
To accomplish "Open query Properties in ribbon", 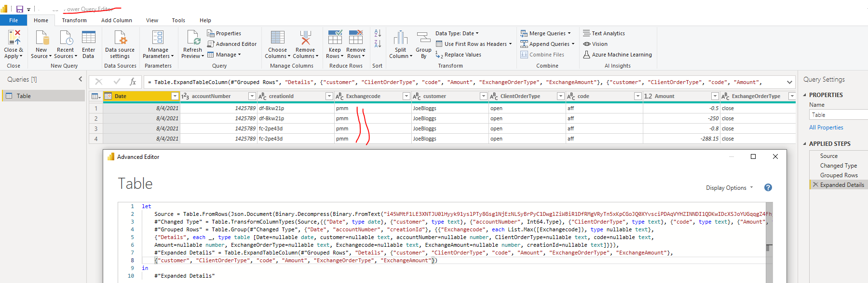I will (x=224, y=33).
